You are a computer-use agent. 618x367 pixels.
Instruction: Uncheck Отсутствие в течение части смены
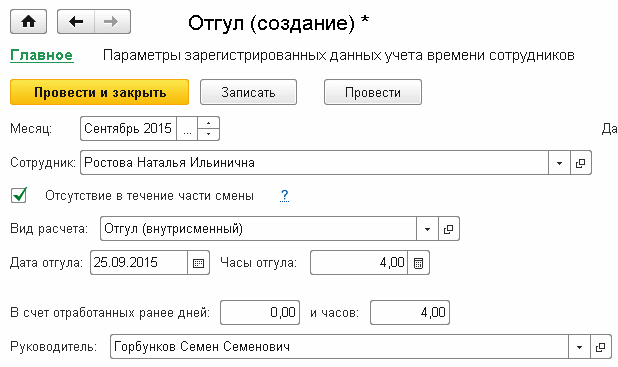(19, 195)
